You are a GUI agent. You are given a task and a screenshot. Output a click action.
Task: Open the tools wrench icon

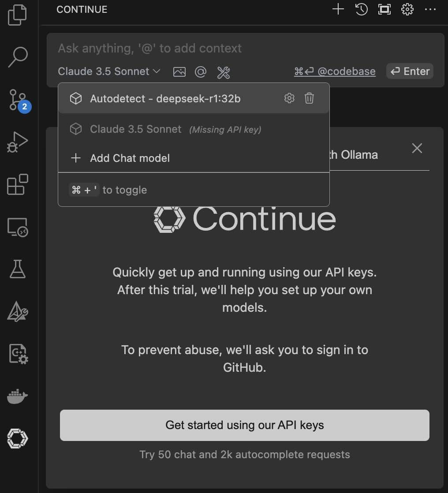[224, 73]
